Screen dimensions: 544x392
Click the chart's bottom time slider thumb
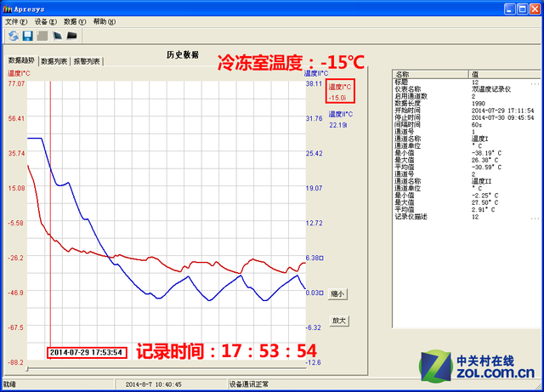tap(27, 369)
